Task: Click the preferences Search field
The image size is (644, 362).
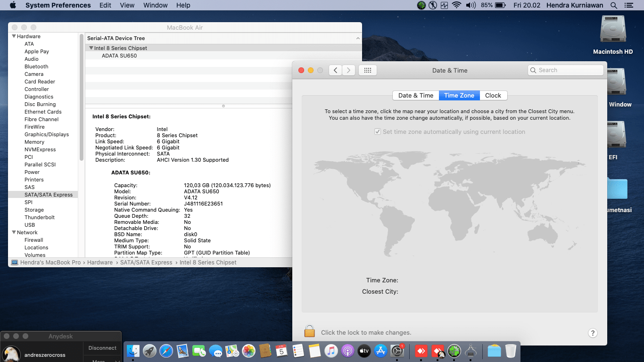Action: [565, 70]
